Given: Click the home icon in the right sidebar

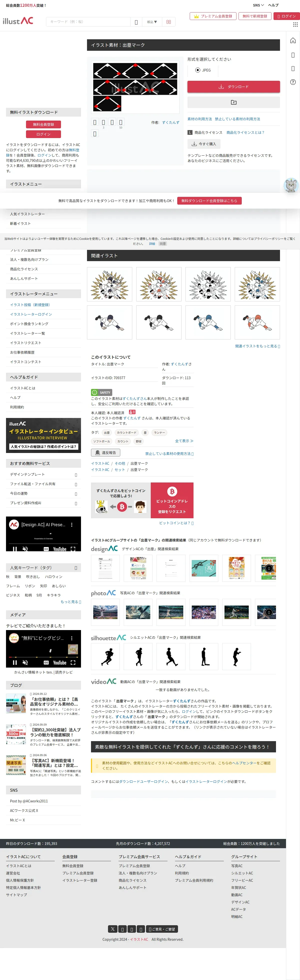Looking at the screenshot, I should click(x=293, y=41).
